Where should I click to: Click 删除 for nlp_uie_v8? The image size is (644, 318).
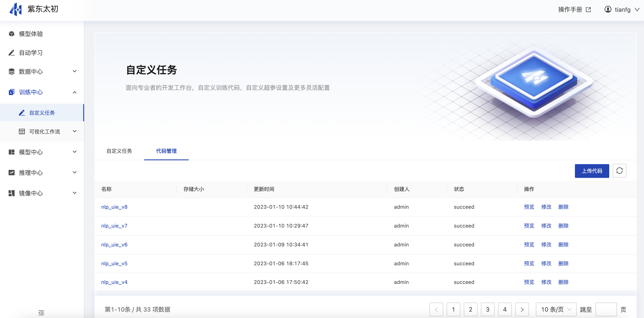(x=564, y=207)
